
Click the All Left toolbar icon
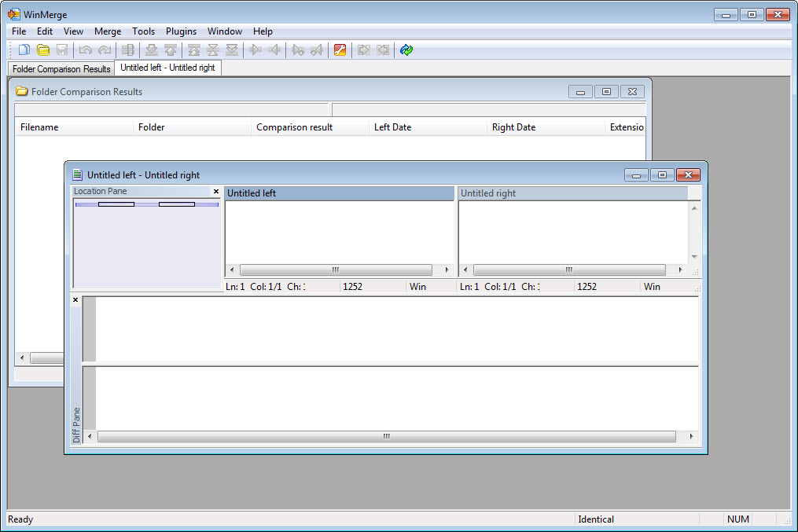tap(383, 50)
